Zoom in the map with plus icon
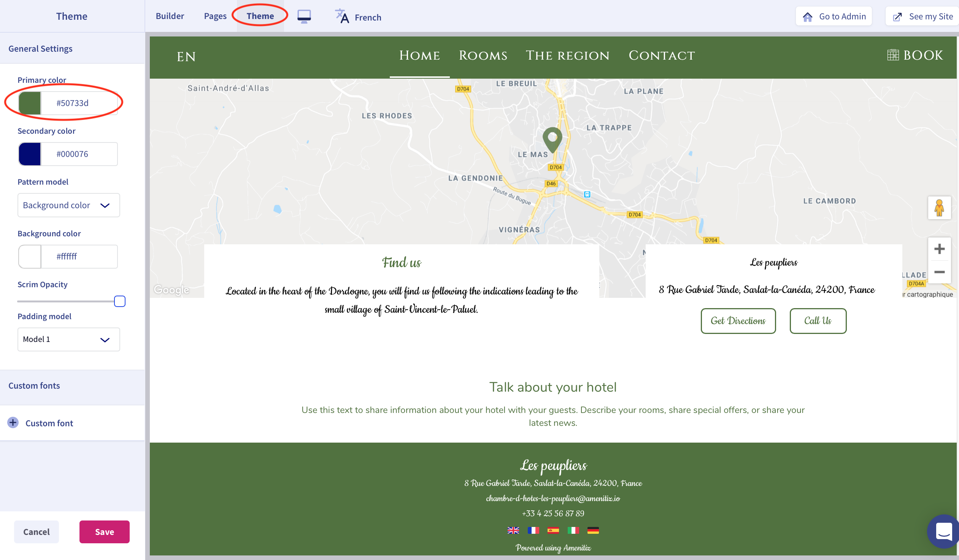Screen dimensions: 959x560 click(x=939, y=249)
